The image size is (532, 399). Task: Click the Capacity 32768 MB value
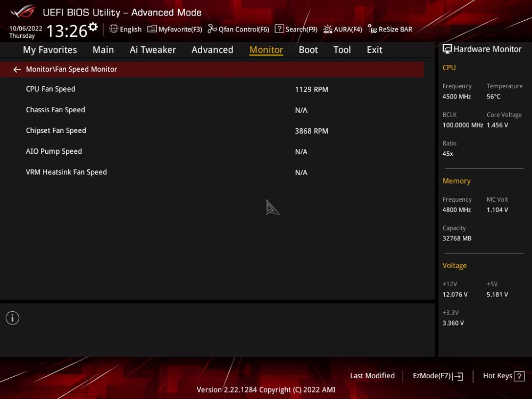(x=457, y=238)
